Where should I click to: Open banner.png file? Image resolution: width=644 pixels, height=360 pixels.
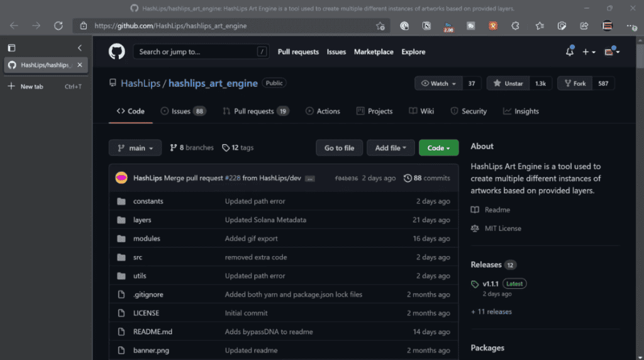coord(151,350)
